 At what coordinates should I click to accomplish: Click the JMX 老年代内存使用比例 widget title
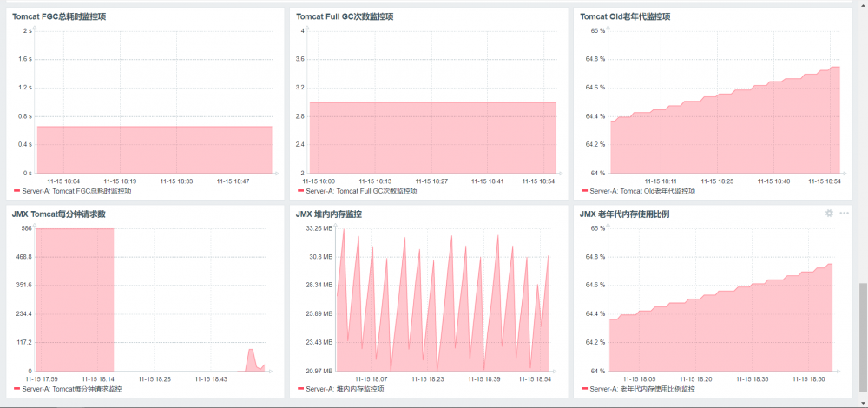pos(624,214)
